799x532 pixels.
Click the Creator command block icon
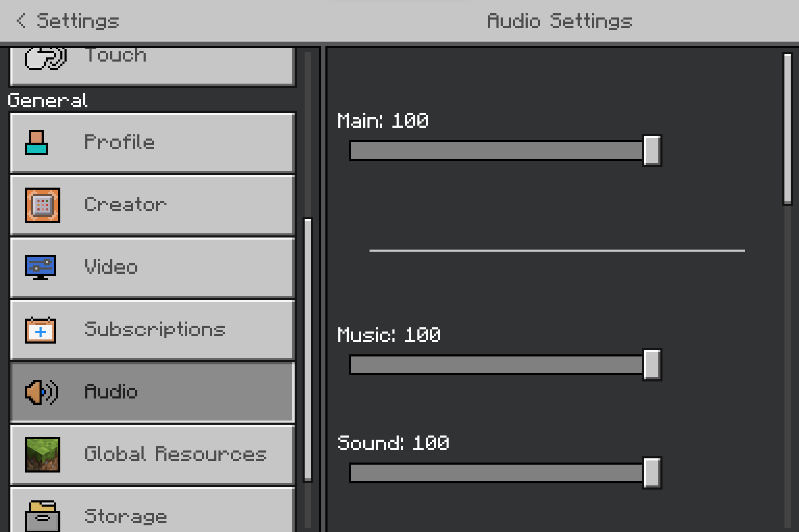[x=42, y=205]
